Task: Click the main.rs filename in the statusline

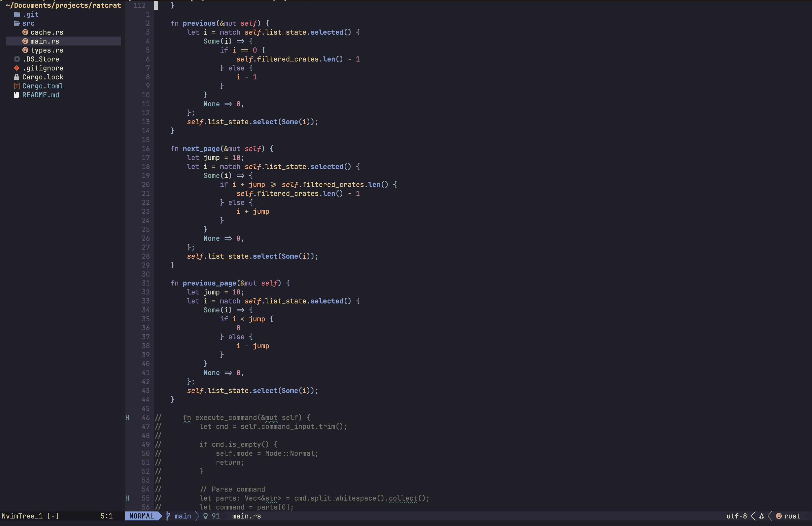Action: pyautogui.click(x=246, y=516)
